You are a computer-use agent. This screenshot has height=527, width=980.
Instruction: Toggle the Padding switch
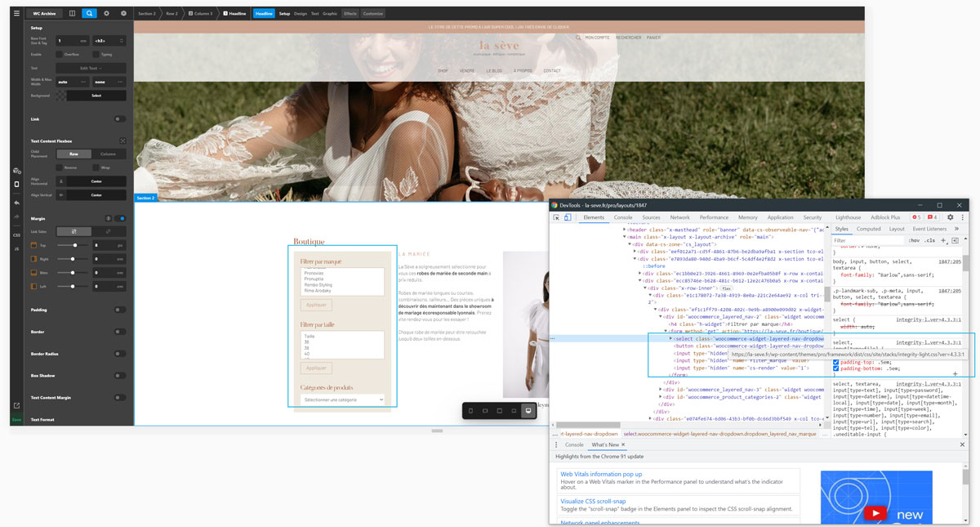click(120, 310)
